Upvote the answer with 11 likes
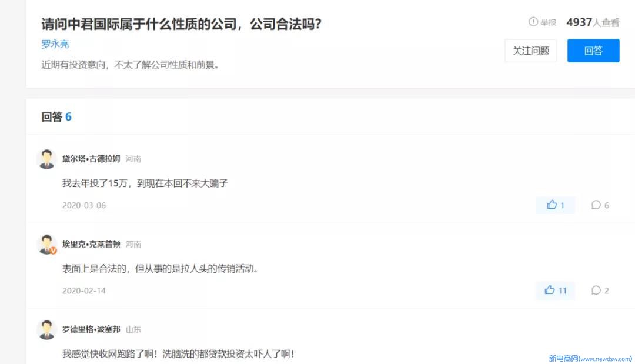635x364 pixels. (x=555, y=290)
